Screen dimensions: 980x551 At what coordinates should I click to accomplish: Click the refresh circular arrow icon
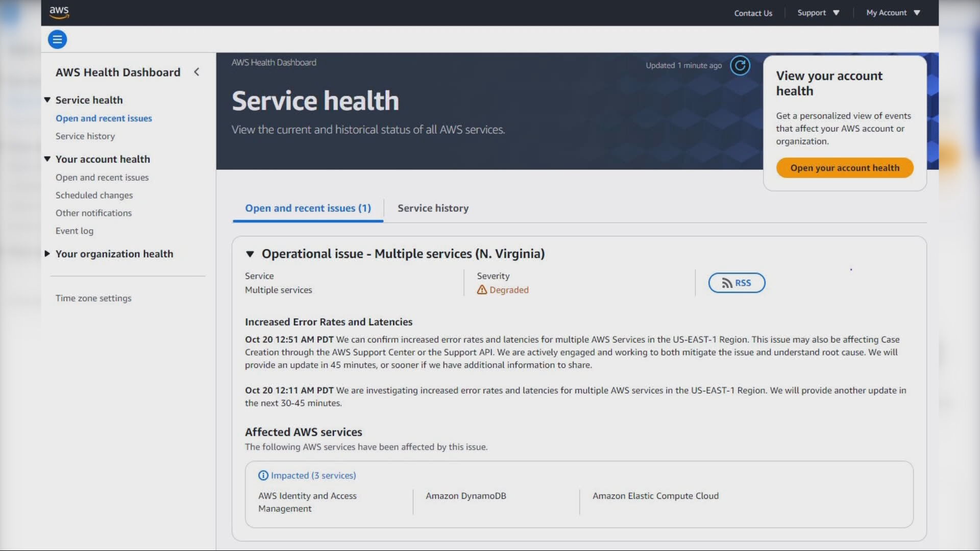click(740, 65)
